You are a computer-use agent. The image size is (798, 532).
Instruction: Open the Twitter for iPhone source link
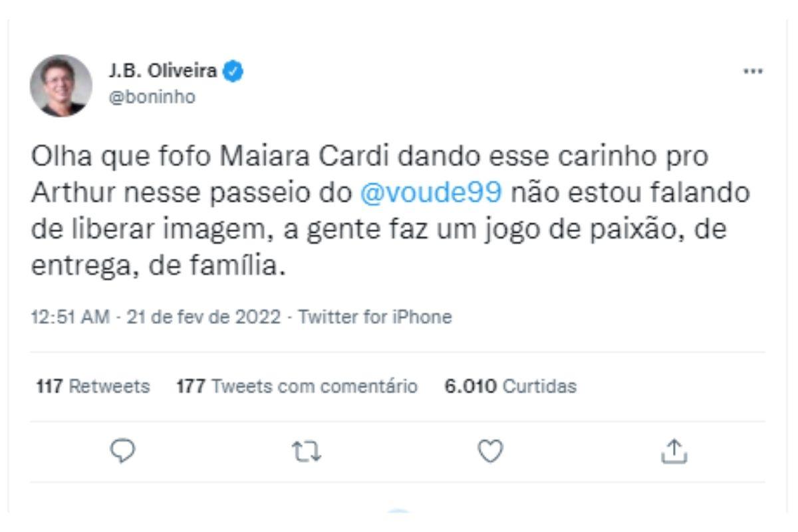click(x=375, y=317)
